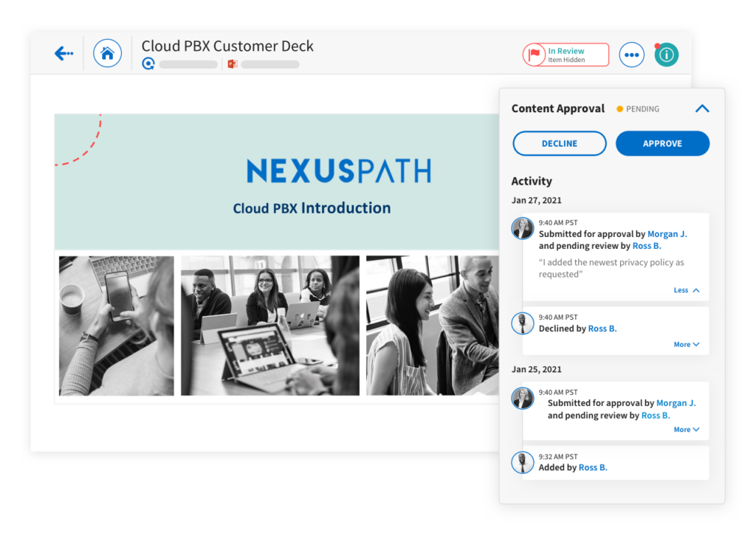Click the red flag In Review icon
Screen dimensions: 756x539
coord(534,55)
